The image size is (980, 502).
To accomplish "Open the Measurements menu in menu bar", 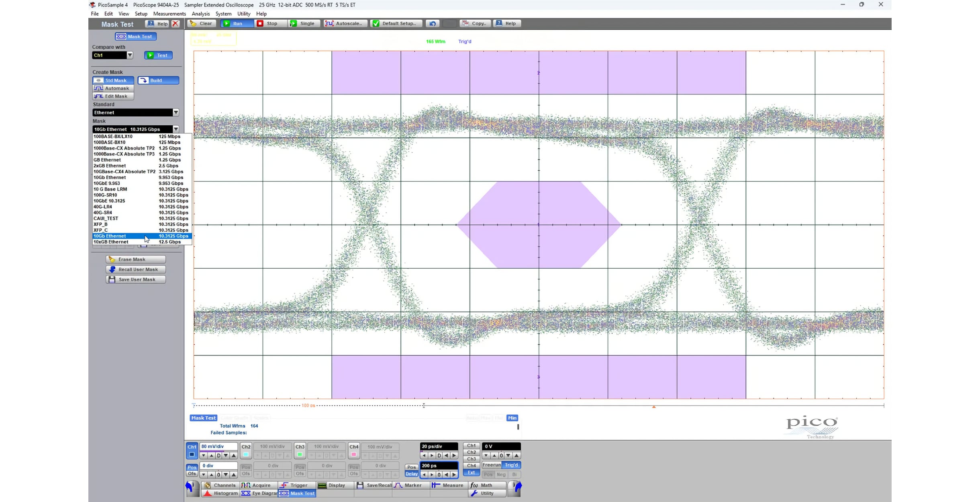I will coord(169,14).
